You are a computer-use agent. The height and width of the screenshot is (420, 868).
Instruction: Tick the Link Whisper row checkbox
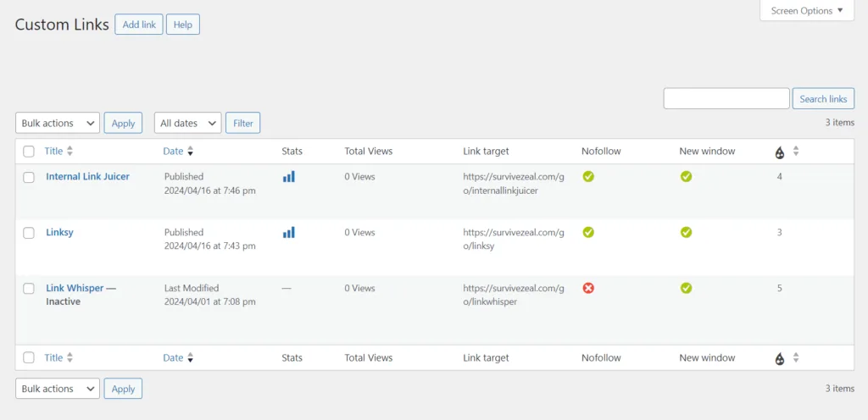(29, 289)
